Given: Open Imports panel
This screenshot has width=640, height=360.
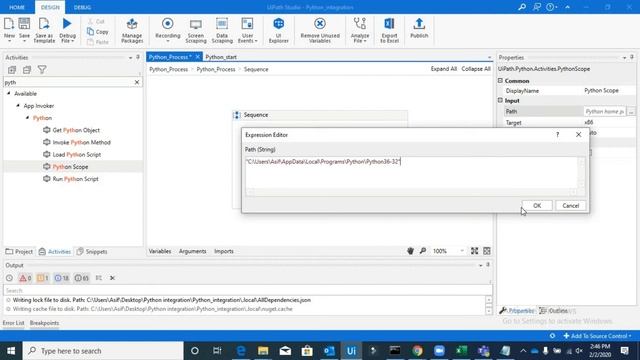Looking at the screenshot, I should coord(224,251).
